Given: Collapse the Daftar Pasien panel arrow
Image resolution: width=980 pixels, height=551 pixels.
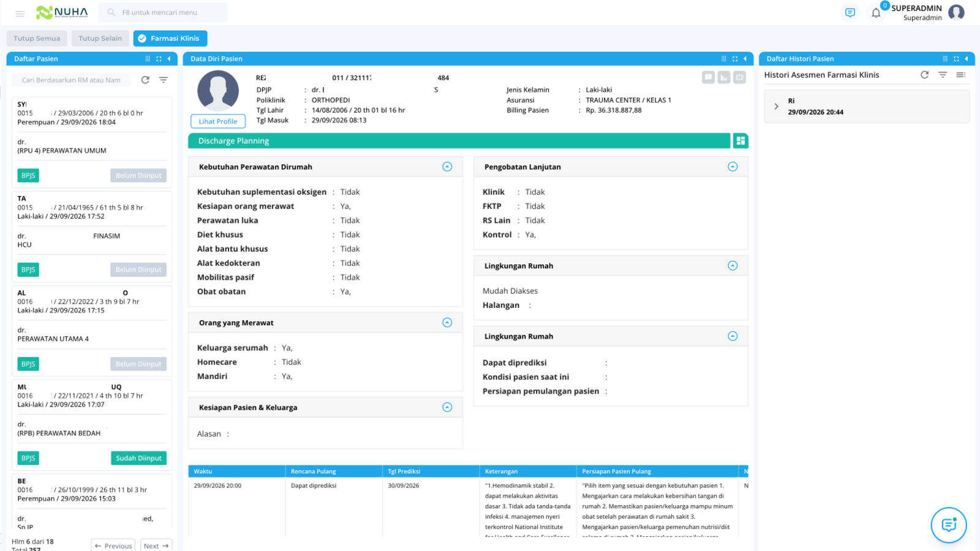Looking at the screenshot, I should (x=169, y=59).
